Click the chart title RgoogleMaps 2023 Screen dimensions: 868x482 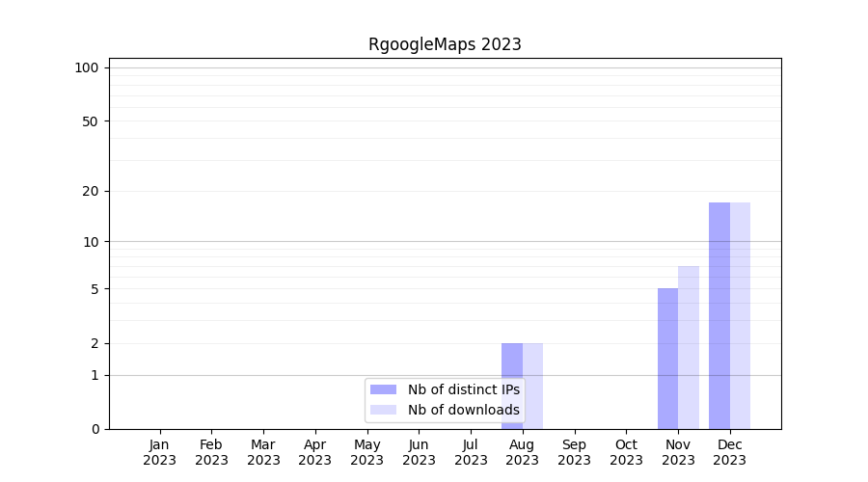coord(445,44)
